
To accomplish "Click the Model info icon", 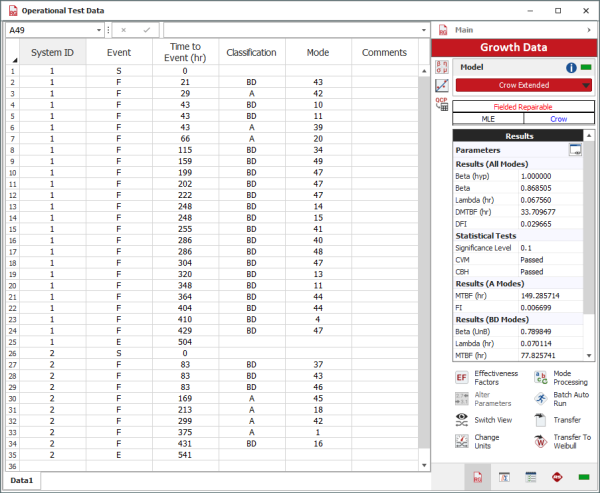I will click(x=571, y=68).
